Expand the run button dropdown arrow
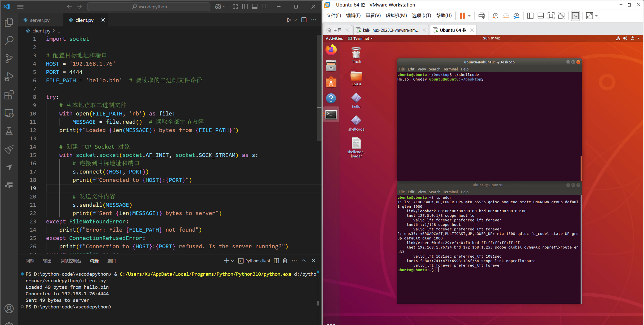Image resolution: width=644 pixels, height=325 pixels. click(295, 20)
